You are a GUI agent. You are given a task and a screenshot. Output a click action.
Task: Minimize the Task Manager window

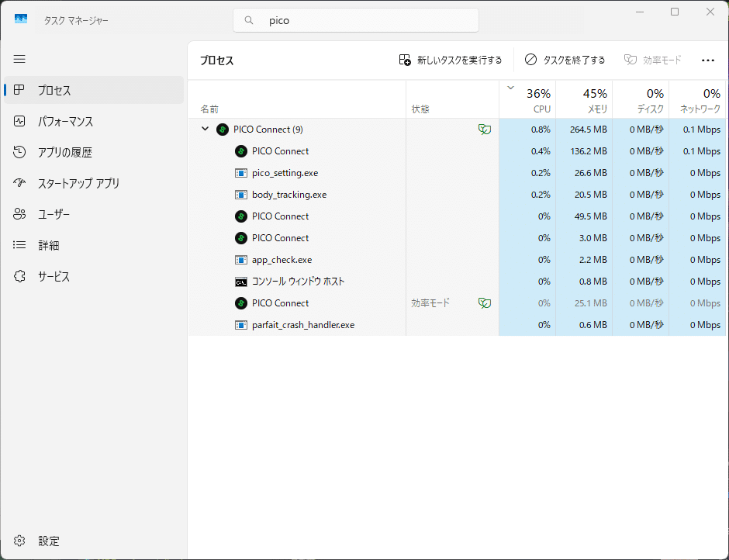tap(640, 12)
